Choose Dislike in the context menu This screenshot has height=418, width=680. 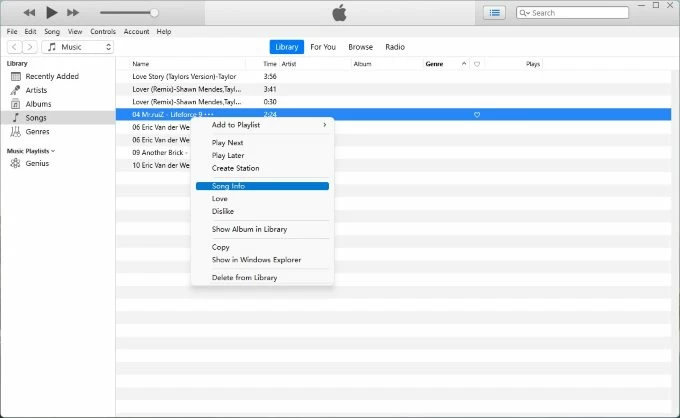[223, 211]
